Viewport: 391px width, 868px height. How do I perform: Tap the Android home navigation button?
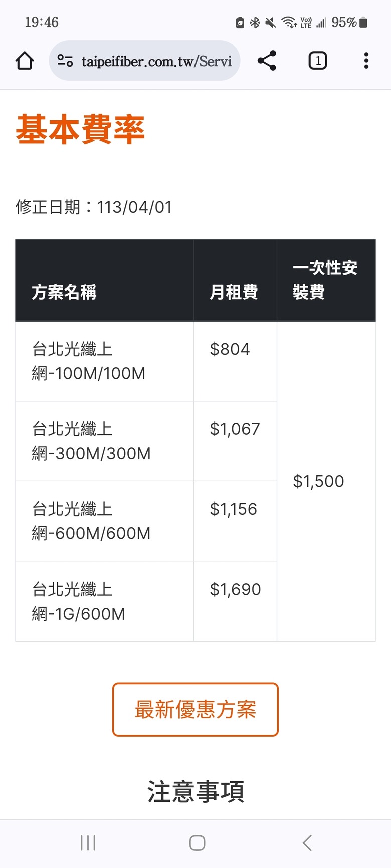pos(197,843)
